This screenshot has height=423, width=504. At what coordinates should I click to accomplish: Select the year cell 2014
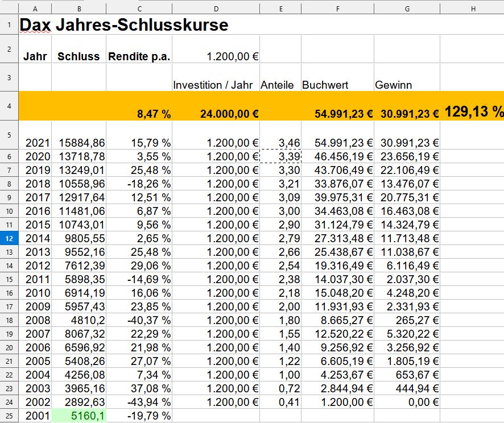35,238
